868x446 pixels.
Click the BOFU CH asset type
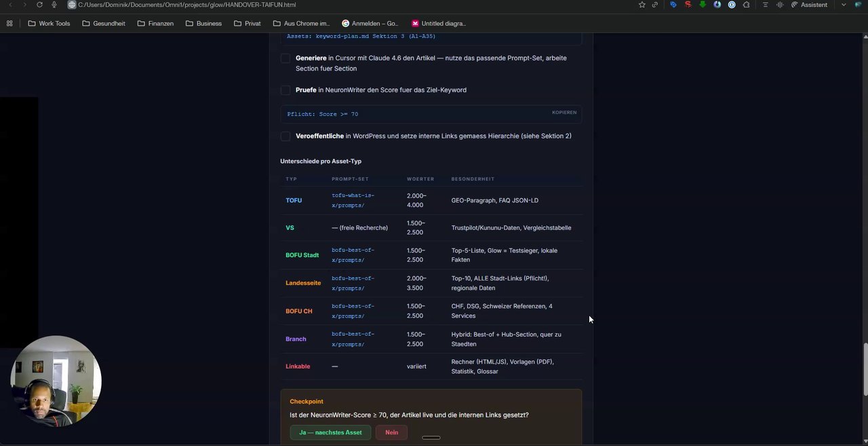(x=299, y=311)
